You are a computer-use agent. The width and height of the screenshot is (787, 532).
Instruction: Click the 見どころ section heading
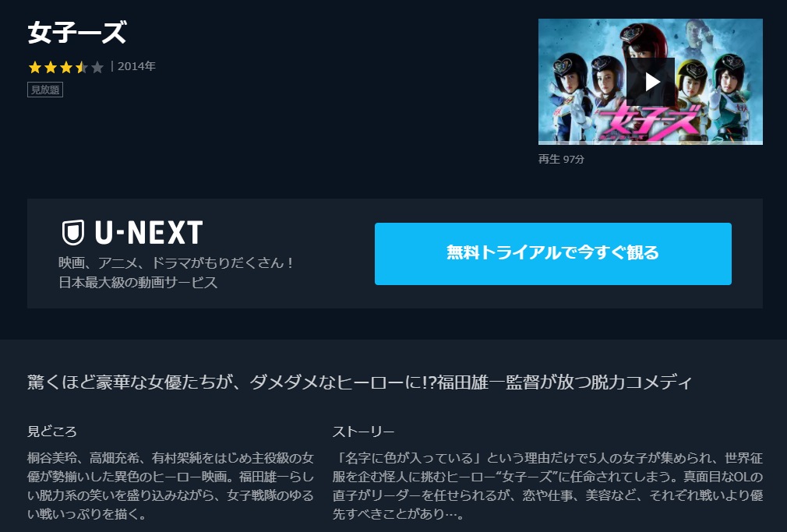tap(52, 432)
